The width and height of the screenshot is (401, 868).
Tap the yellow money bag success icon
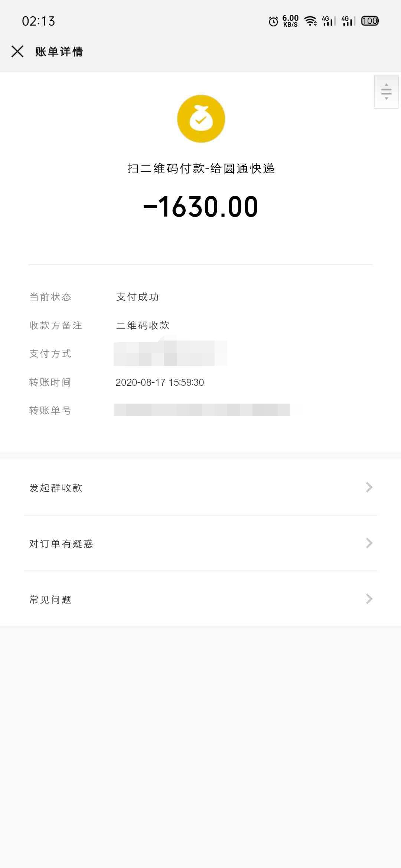click(x=201, y=119)
